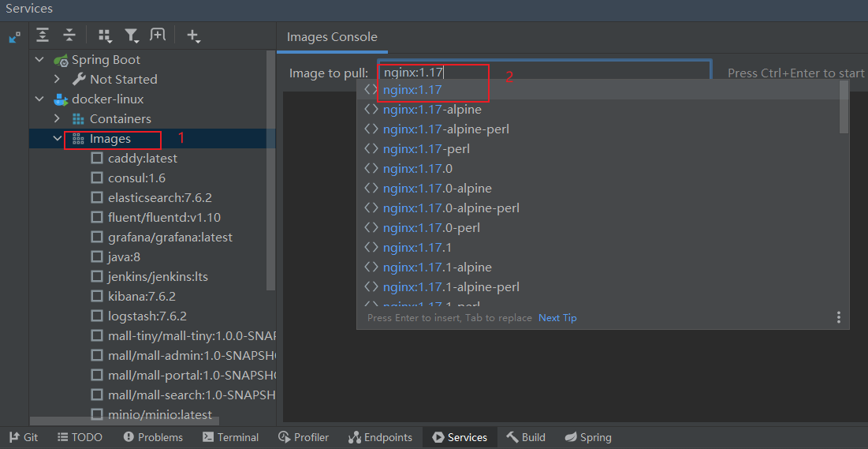868x449 pixels.
Task: Select the caddy:latest image checkbox
Action: 97,158
